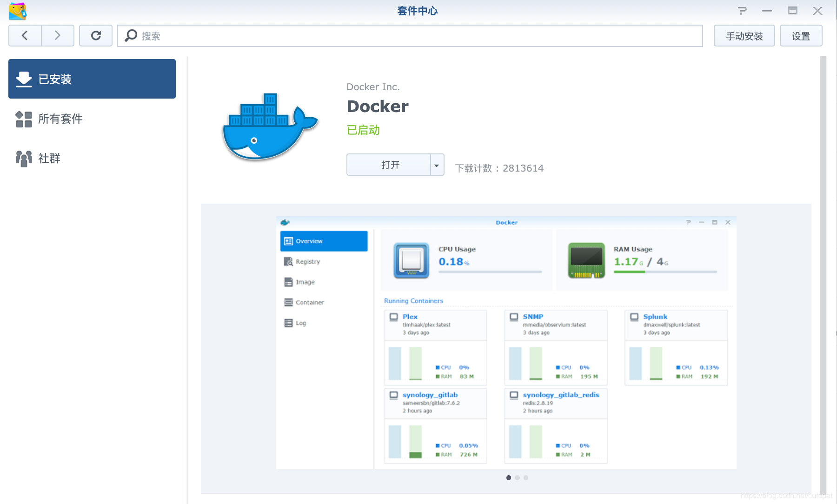Screen dimensions: 837x504
Task: Open 手动安装 manual install
Action: coord(744,36)
